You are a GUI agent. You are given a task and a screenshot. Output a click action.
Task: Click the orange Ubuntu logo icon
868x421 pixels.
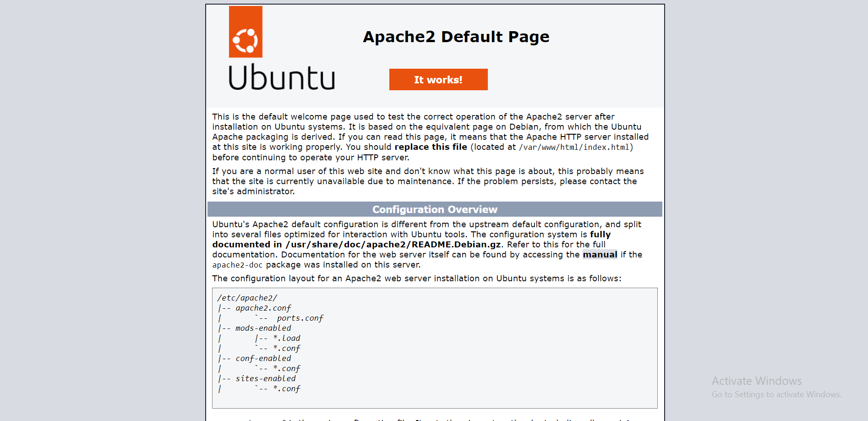click(246, 32)
